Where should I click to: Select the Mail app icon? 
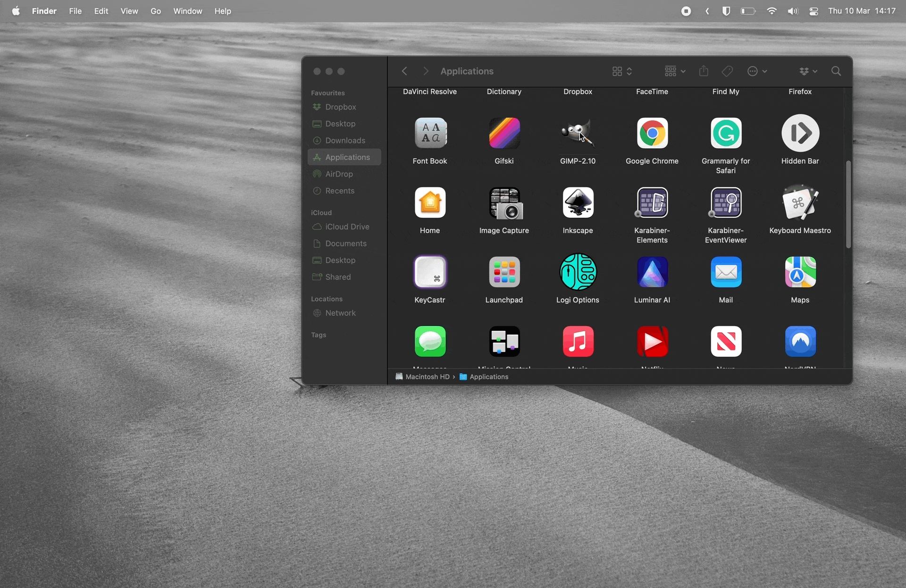(726, 272)
